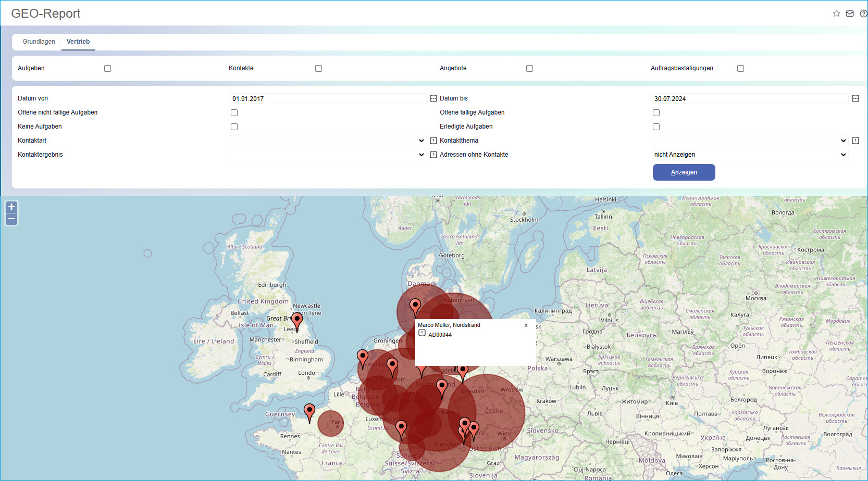Image resolution: width=868 pixels, height=481 pixels.
Task: Open Adressen ohne Kontakte dropdown
Action: 750,155
